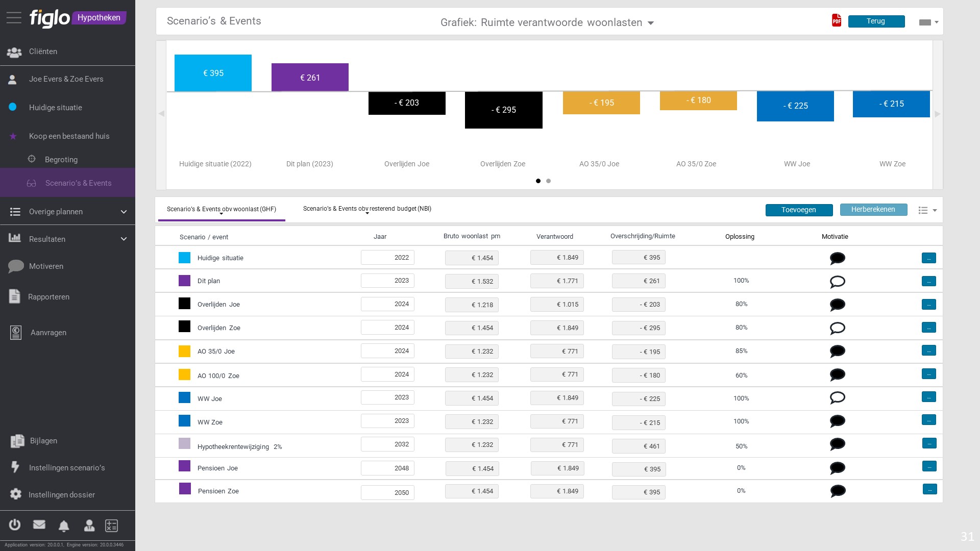The height and width of the screenshot is (551, 980).
Task: Click the Rapporteren document icon
Action: coord(15,296)
